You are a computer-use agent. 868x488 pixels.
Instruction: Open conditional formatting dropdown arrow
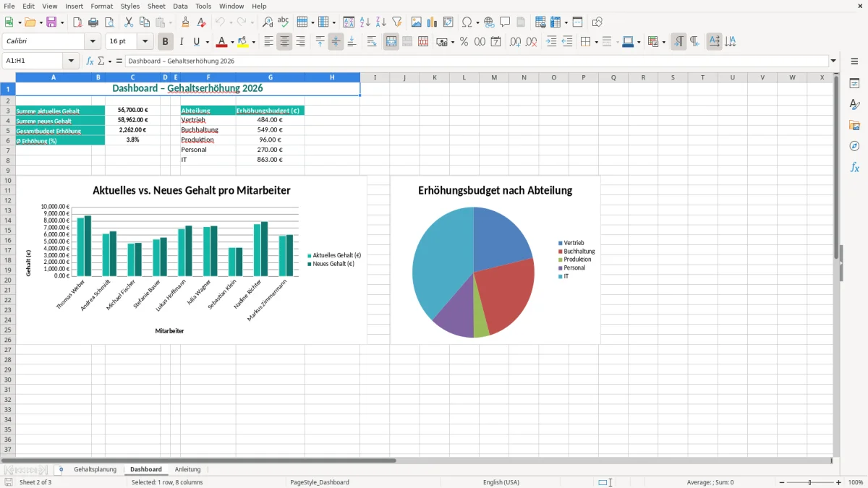click(x=663, y=42)
